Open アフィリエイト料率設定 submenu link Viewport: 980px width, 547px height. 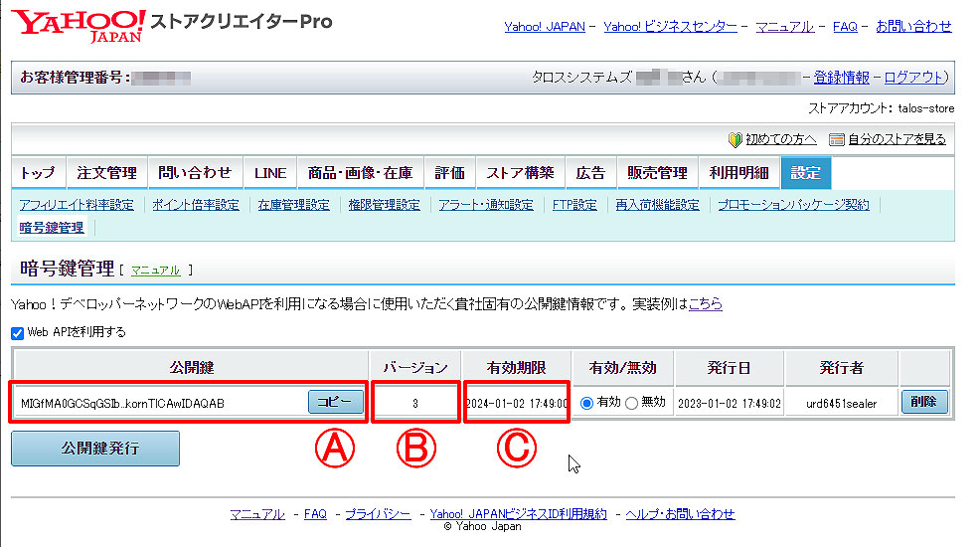coord(77,205)
